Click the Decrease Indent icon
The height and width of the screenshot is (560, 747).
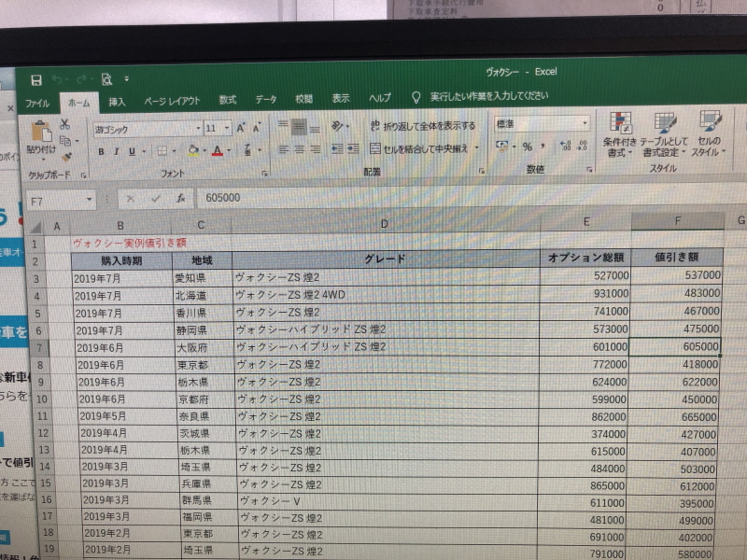click(337, 149)
